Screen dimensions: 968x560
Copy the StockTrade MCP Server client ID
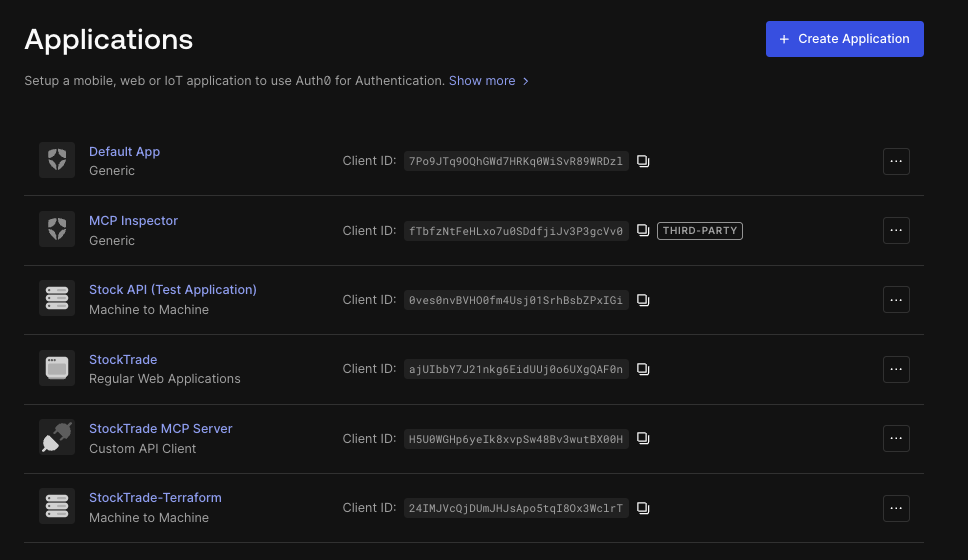pos(643,438)
